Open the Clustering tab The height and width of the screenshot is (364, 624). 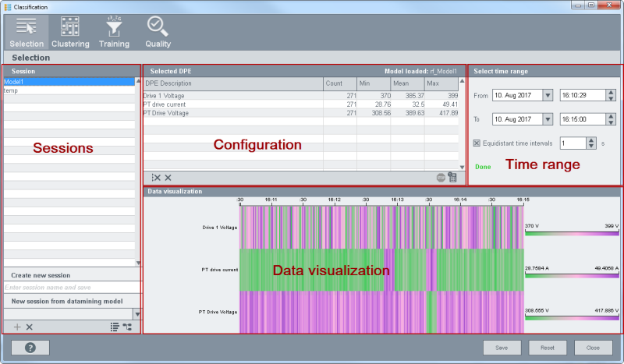(x=70, y=32)
